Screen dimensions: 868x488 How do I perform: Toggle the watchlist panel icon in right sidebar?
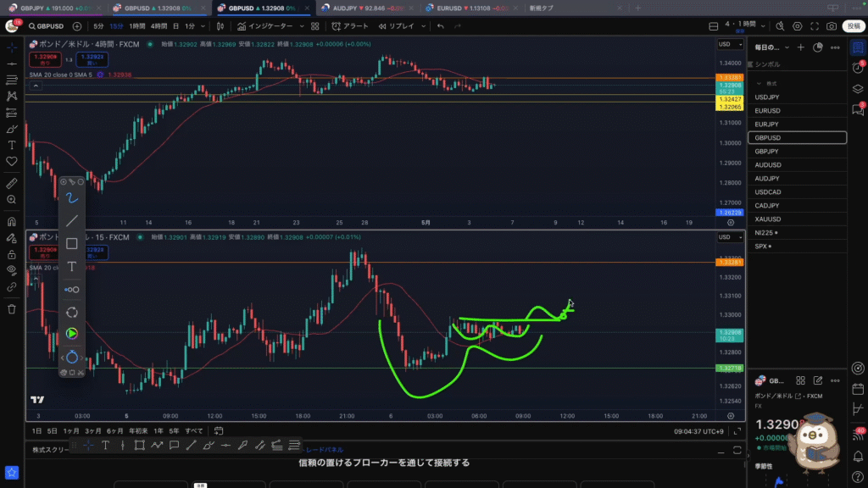858,47
